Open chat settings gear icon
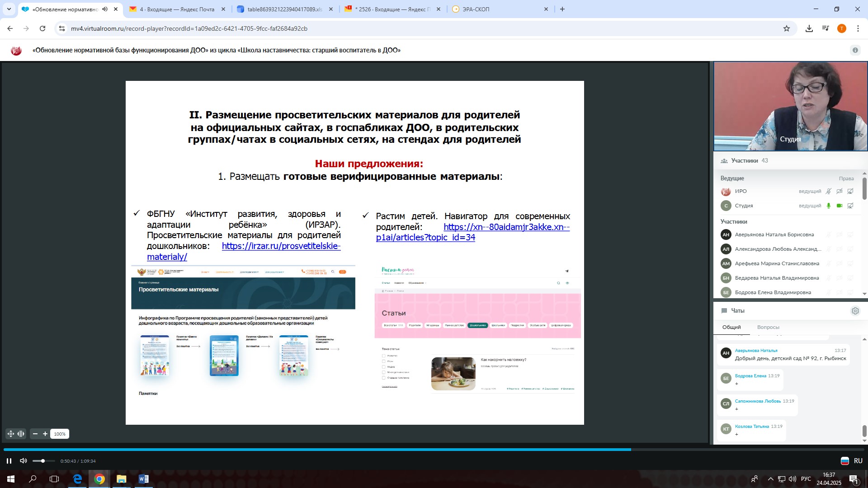The width and height of the screenshot is (868, 488). click(855, 311)
